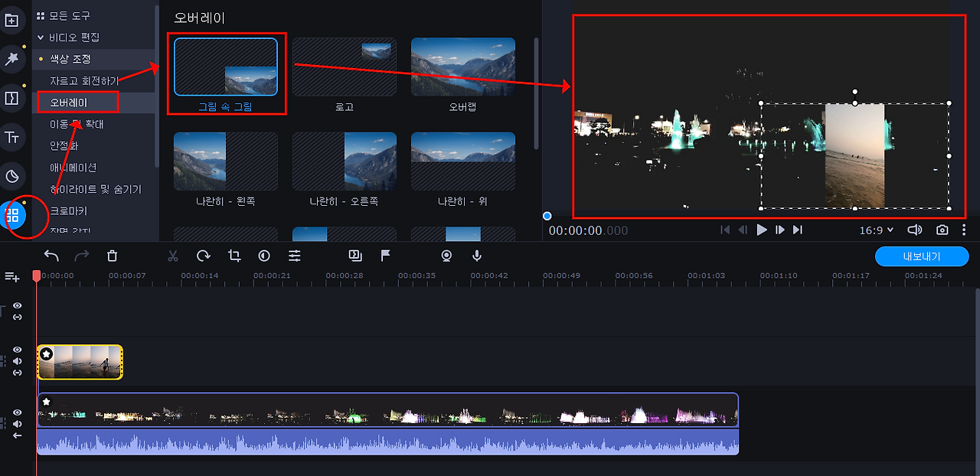The width and height of the screenshot is (980, 476).
Task: Select the crop tool in timeline toolbar
Action: pyautogui.click(x=234, y=256)
